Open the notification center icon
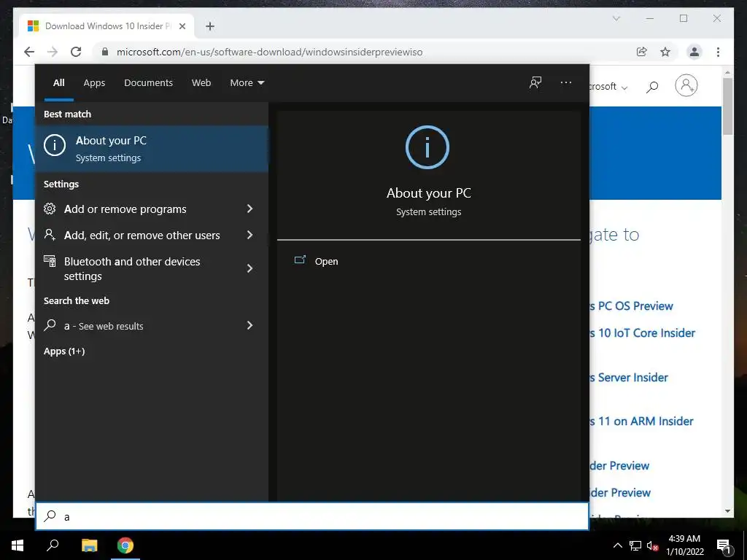This screenshot has height=560, width=747. click(x=724, y=545)
